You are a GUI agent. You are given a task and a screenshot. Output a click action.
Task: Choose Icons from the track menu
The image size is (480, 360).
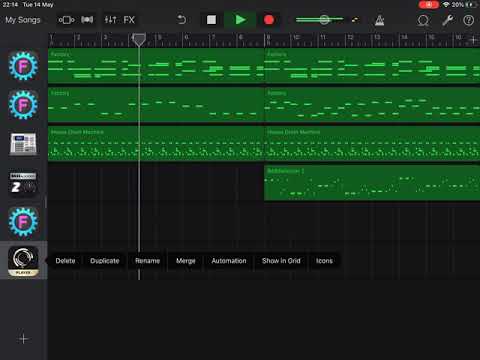tap(324, 261)
